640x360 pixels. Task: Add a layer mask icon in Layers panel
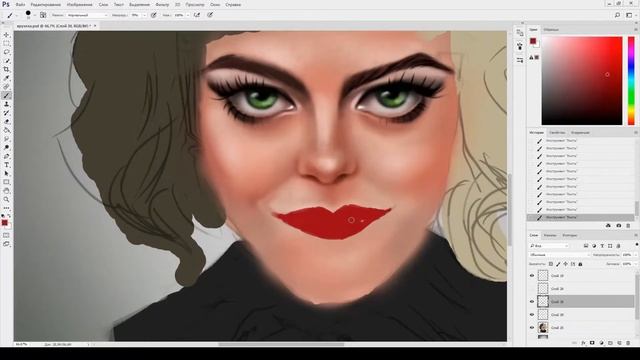592,343
